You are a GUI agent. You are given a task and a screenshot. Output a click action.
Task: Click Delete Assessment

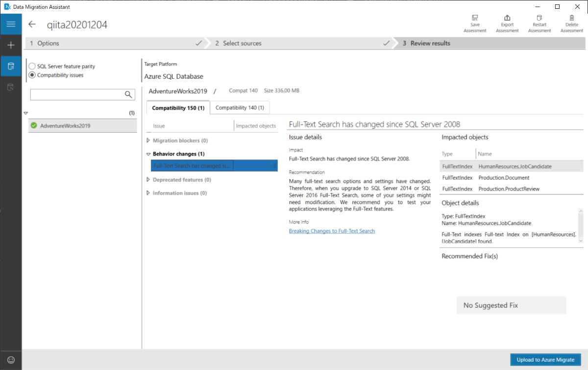[x=572, y=24]
